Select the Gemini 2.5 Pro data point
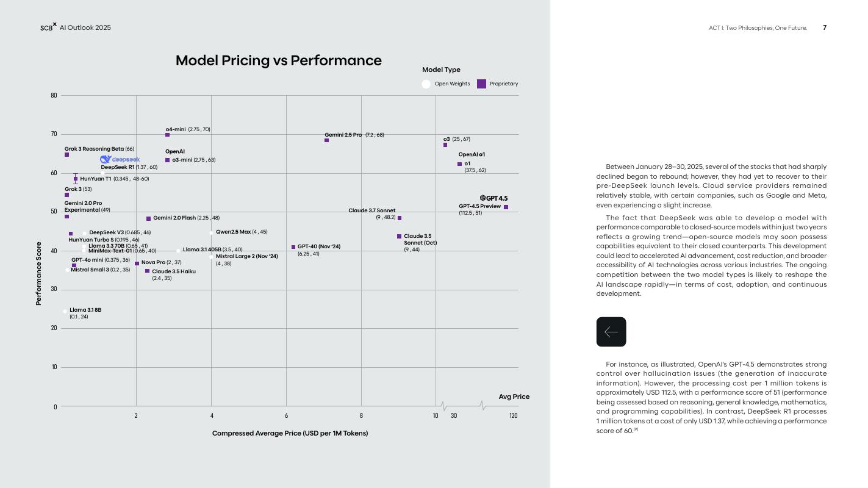This screenshot has height=488, width=868. [x=326, y=140]
